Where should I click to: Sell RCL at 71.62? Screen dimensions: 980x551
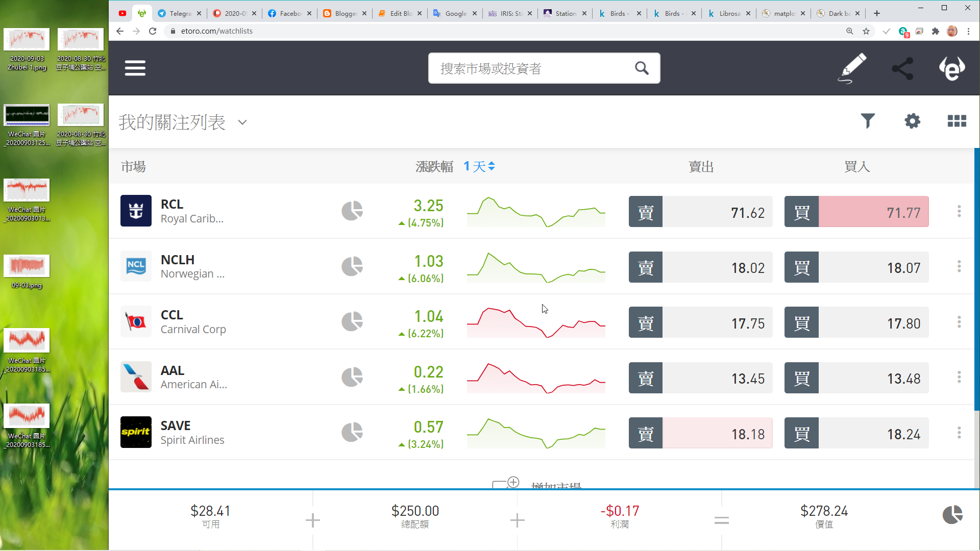click(x=700, y=211)
